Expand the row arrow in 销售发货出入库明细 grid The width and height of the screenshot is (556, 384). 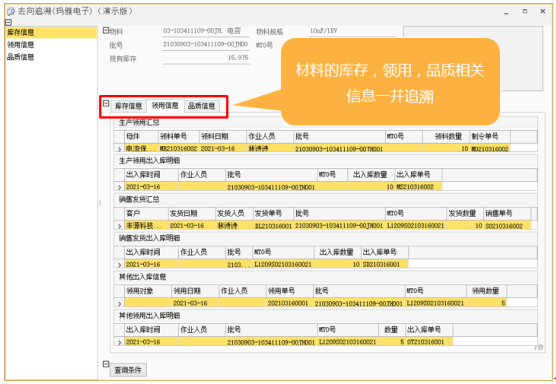tap(119, 265)
